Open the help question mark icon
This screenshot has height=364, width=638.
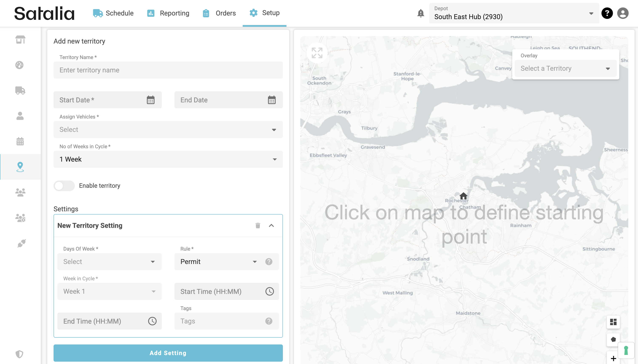point(607,13)
